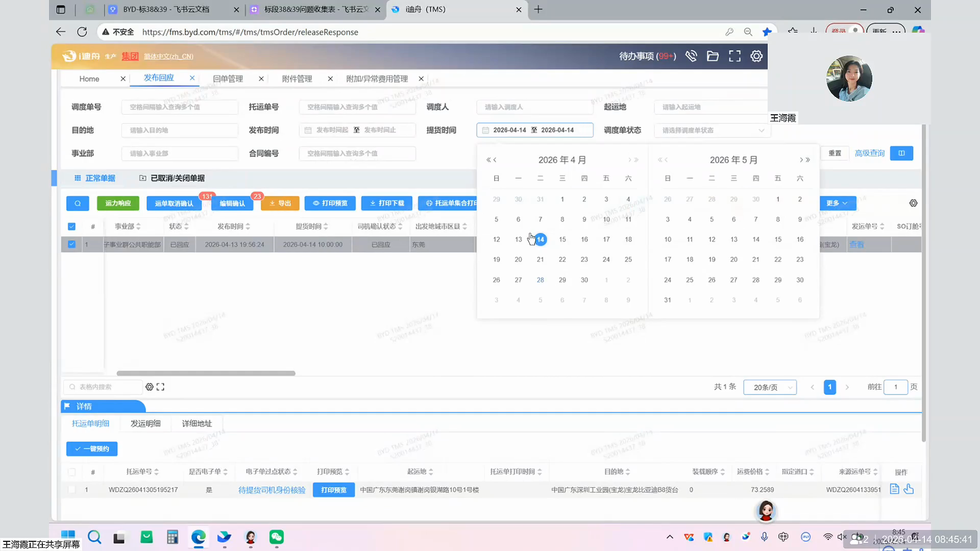Open the 20条/页 page size dropdown
Viewport: 980px width, 551px height.
pos(770,387)
